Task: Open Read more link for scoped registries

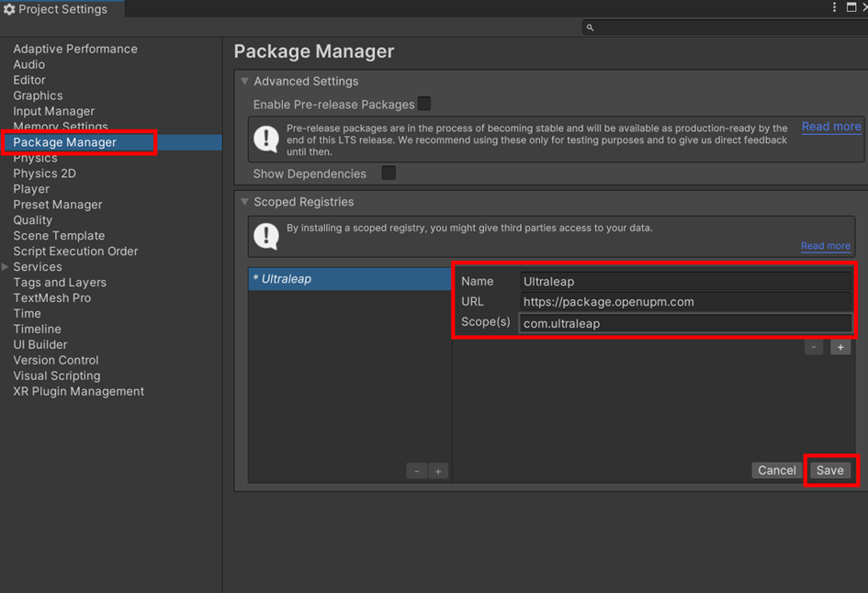Action: (826, 246)
